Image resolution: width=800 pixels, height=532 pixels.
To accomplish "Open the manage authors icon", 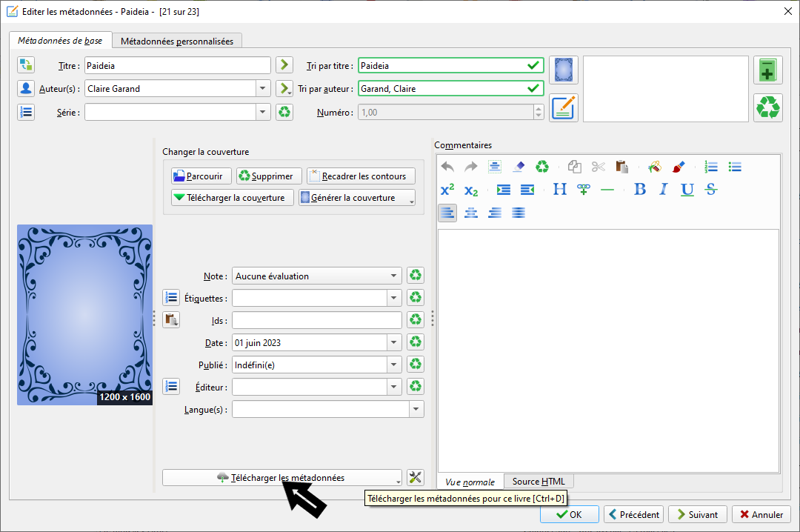I will click(25, 88).
